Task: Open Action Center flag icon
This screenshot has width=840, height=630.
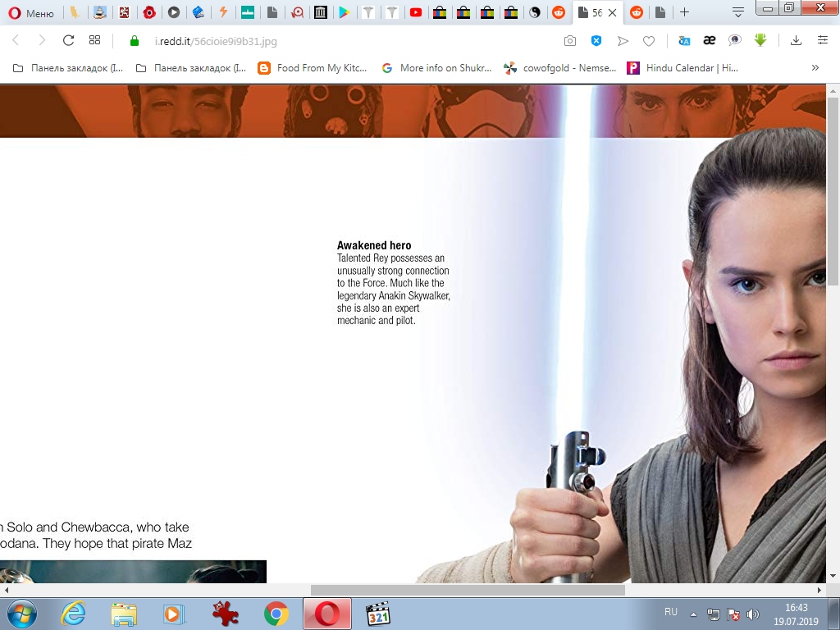Action: [x=733, y=614]
